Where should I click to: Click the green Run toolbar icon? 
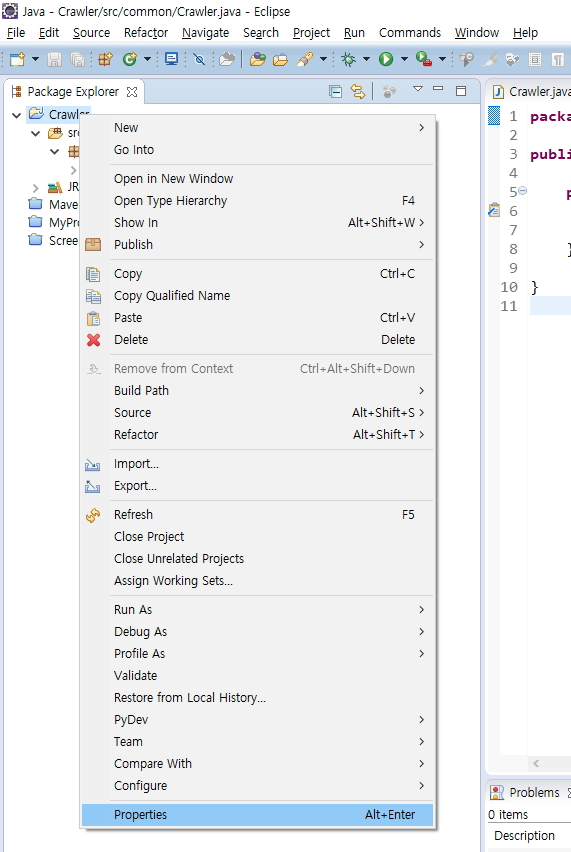[x=386, y=59]
